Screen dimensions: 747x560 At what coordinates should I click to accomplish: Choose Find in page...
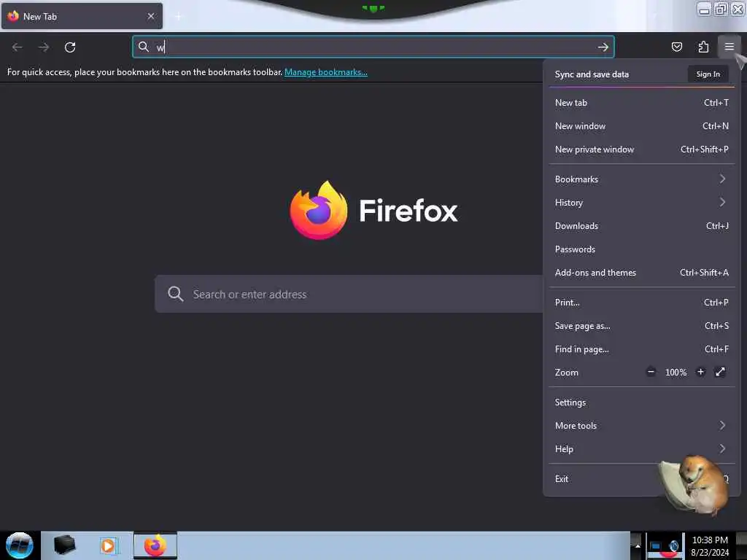coord(642,349)
